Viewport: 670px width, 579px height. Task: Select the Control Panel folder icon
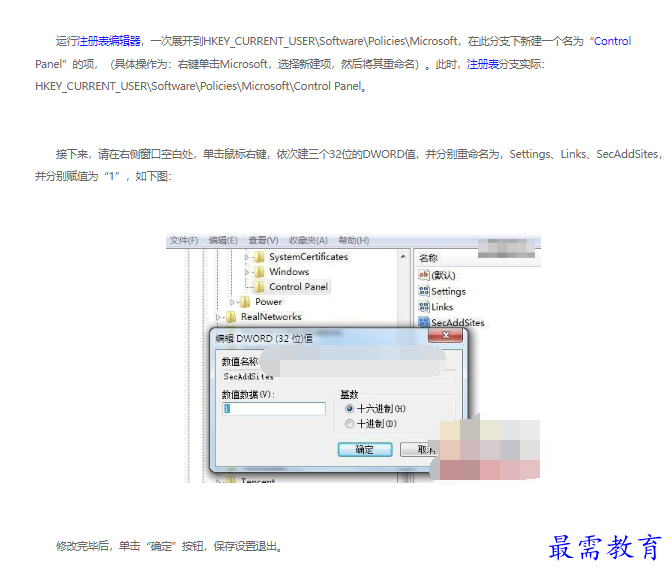(259, 287)
